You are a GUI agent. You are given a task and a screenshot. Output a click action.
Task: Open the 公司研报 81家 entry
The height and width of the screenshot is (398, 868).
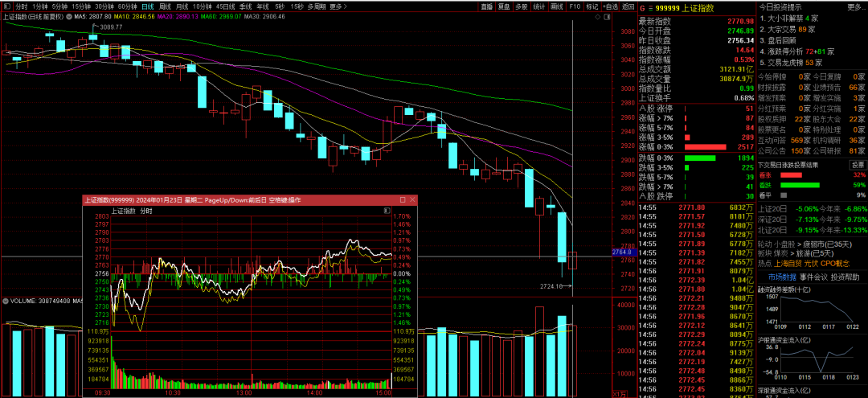839,150
